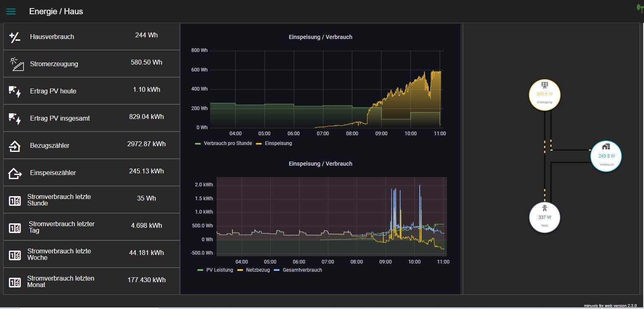Select the Verbrauch house node circle
This screenshot has height=309, width=644.
coord(606,156)
